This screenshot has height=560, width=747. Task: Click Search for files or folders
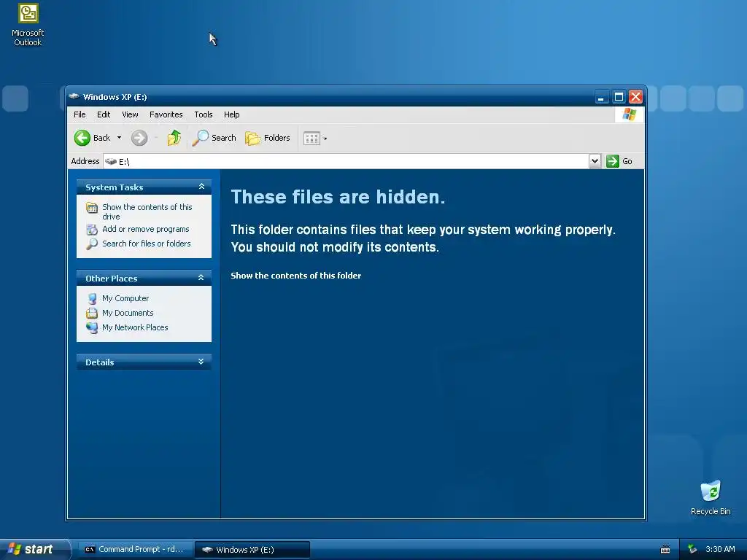[x=146, y=244]
